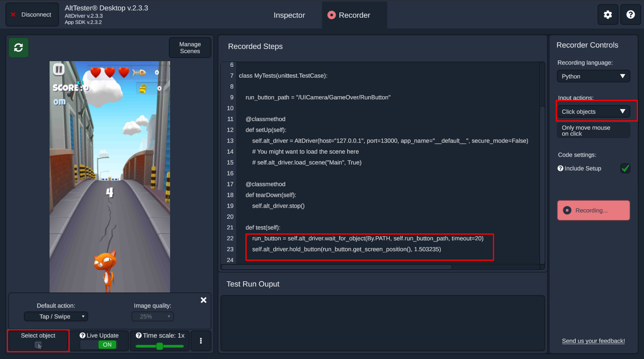
Task: Click the Time scale help icon
Action: coord(139,335)
